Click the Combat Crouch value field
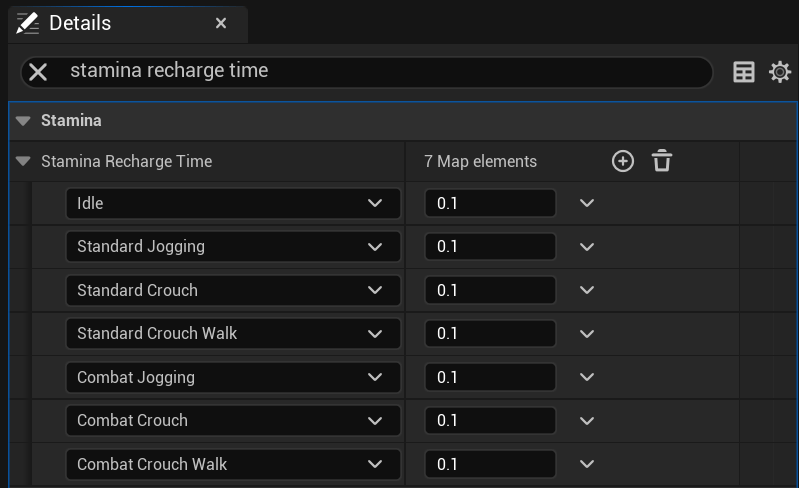This screenshot has height=488, width=799. 490,421
